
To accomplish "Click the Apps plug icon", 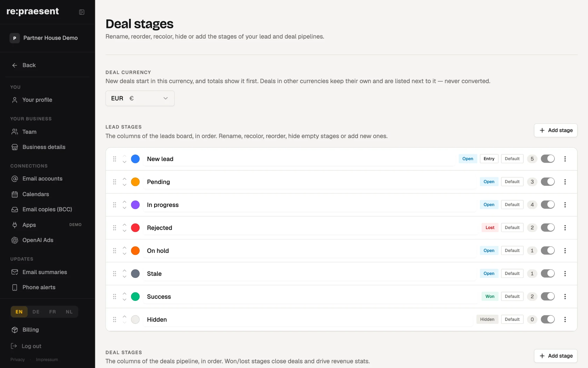I will click(15, 225).
